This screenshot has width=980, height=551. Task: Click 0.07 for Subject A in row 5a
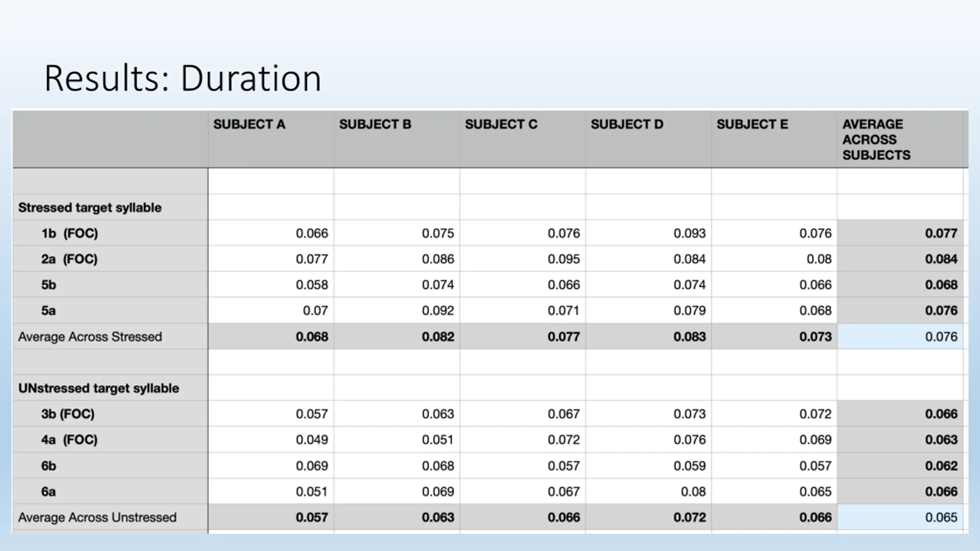coord(315,311)
